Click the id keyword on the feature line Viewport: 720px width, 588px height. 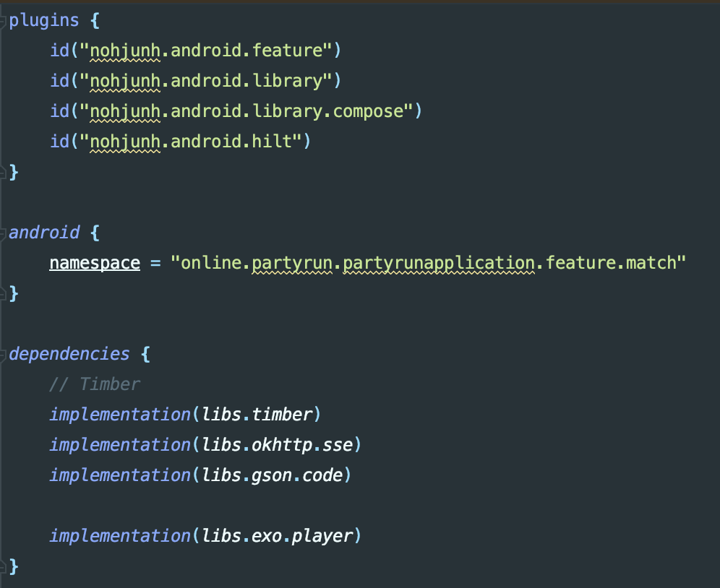pyautogui.click(x=60, y=51)
